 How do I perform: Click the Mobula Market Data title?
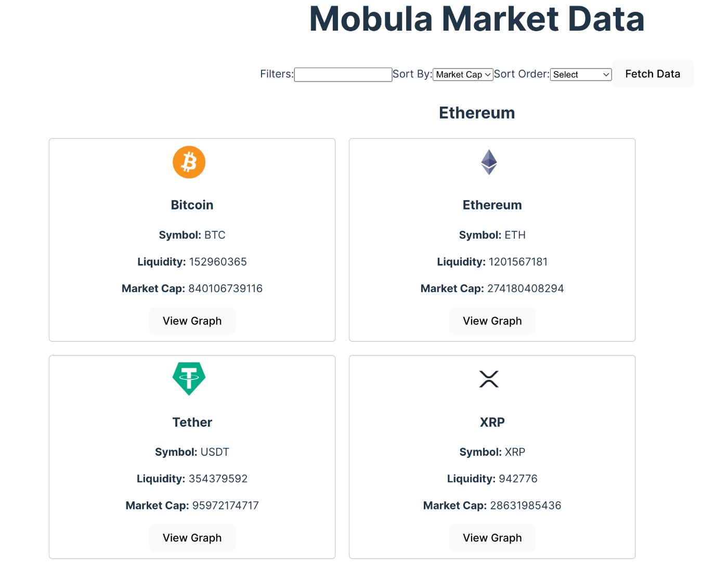click(x=476, y=20)
